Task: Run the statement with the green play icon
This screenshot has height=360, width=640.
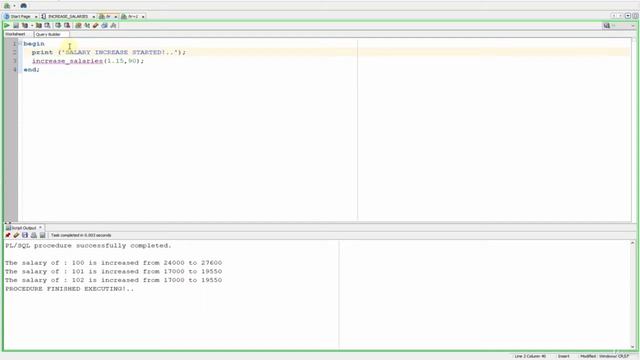Action: [x=7, y=25]
